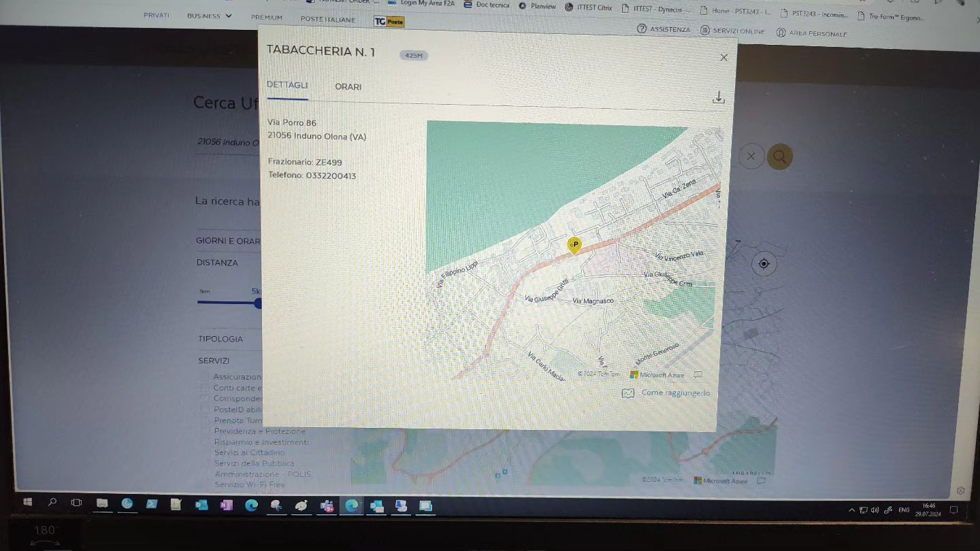
Task: Open OneNote from the taskbar
Action: pyautogui.click(x=226, y=505)
